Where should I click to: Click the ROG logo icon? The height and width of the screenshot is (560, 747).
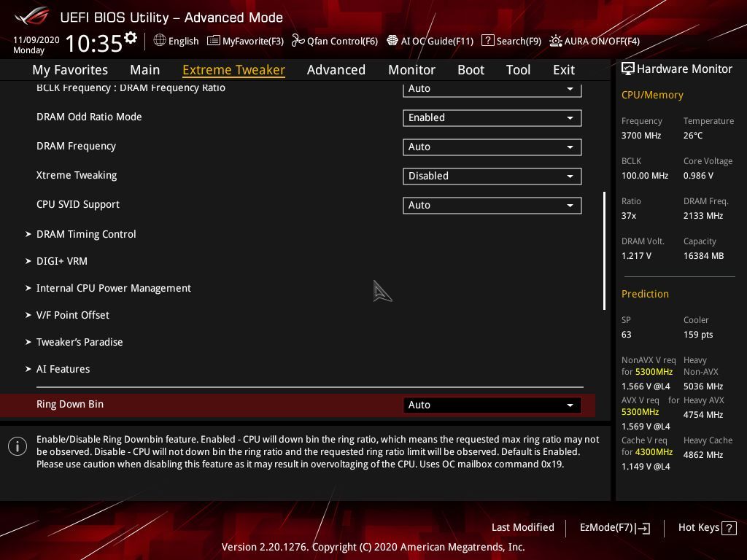pos(32,17)
